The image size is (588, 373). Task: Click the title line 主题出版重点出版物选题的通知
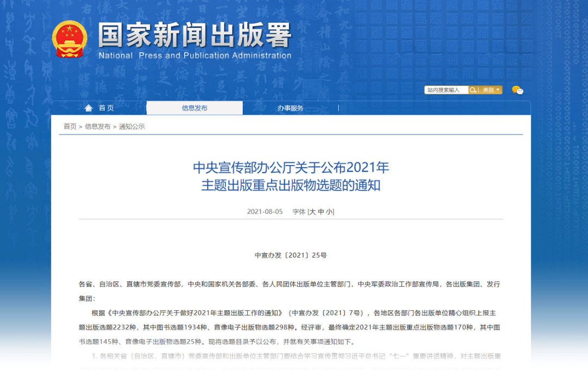point(291,185)
